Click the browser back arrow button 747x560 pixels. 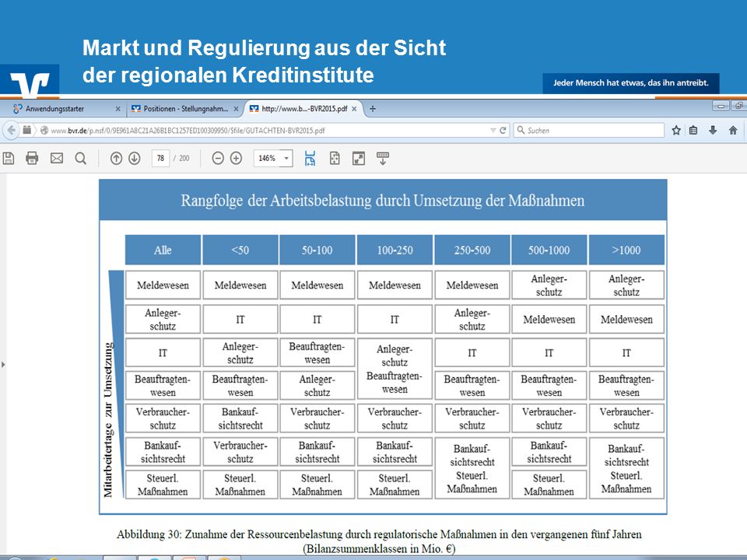(12, 130)
